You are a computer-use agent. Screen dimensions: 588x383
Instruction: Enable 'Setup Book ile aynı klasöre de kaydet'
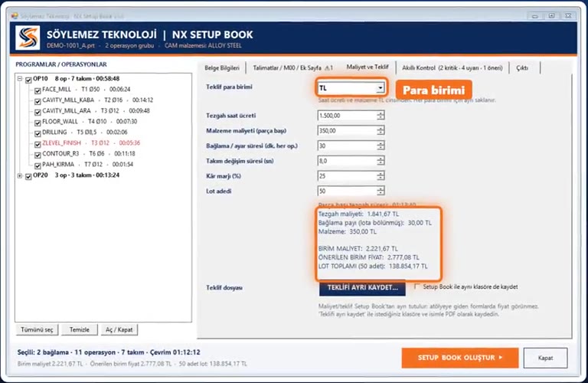(417, 286)
